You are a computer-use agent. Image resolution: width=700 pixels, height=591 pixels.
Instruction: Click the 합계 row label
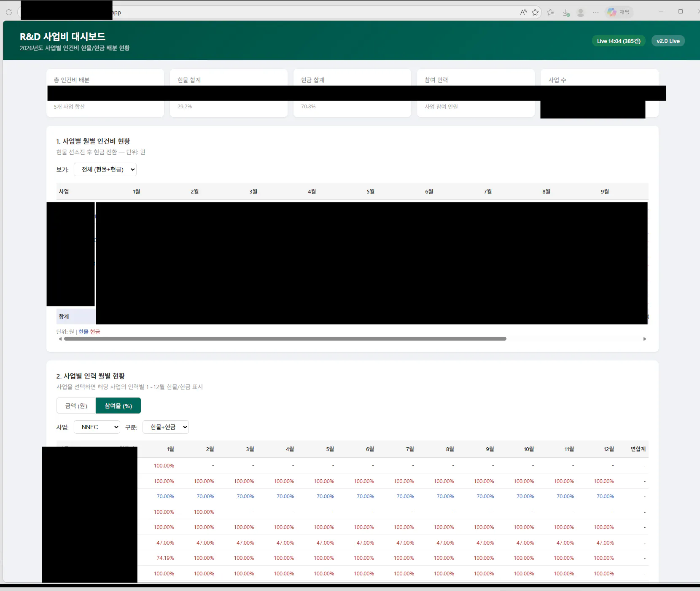point(64,317)
